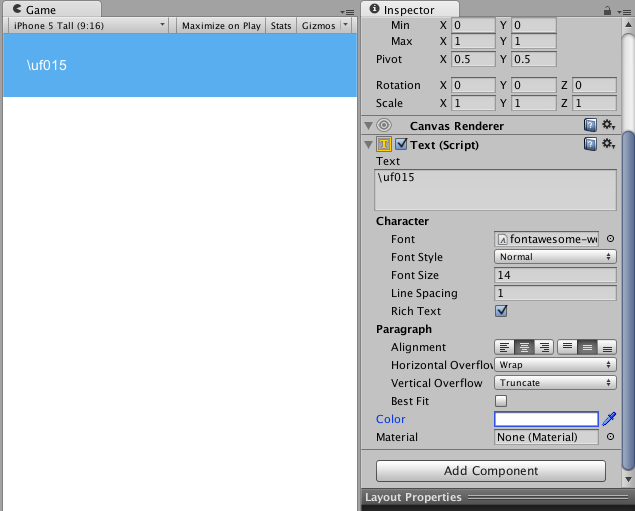Click the Canvas Renderer component icon
The width and height of the screenshot is (635, 511).
pos(384,126)
